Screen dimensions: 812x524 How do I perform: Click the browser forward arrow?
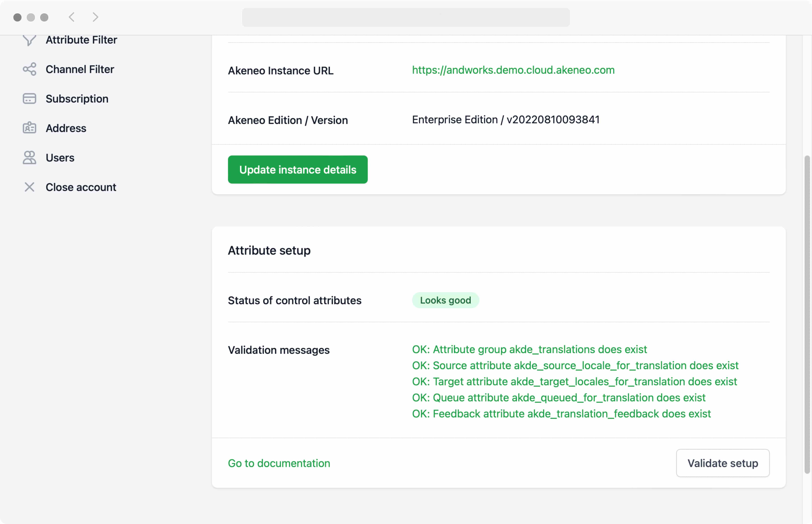pos(95,17)
